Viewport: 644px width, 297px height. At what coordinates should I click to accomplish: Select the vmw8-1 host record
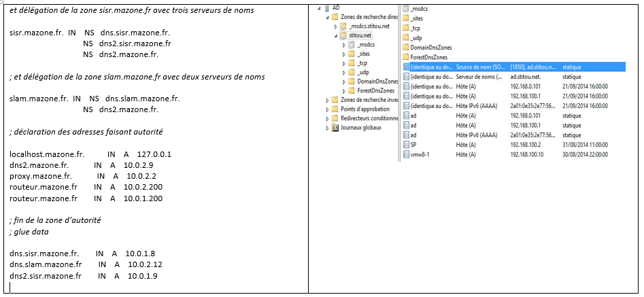pyautogui.click(x=420, y=154)
